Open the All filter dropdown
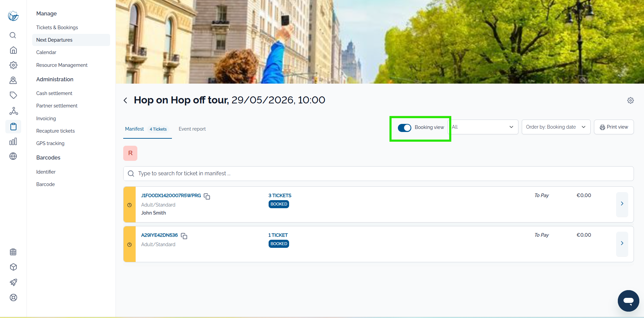Viewport: 644px width, 318px height. (483, 127)
